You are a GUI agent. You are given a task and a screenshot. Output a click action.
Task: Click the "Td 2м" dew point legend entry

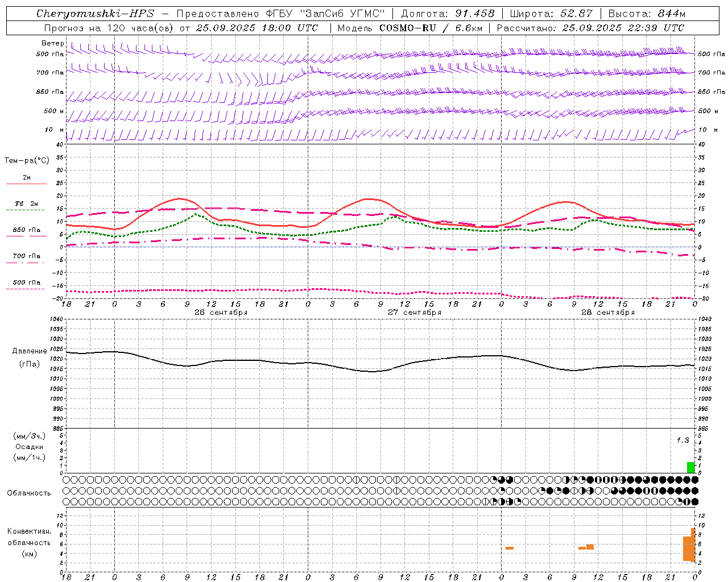pos(27,203)
